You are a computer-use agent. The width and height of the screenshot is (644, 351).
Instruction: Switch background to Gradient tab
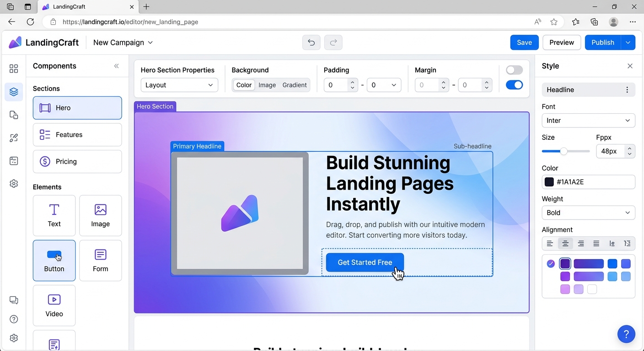[x=295, y=85]
